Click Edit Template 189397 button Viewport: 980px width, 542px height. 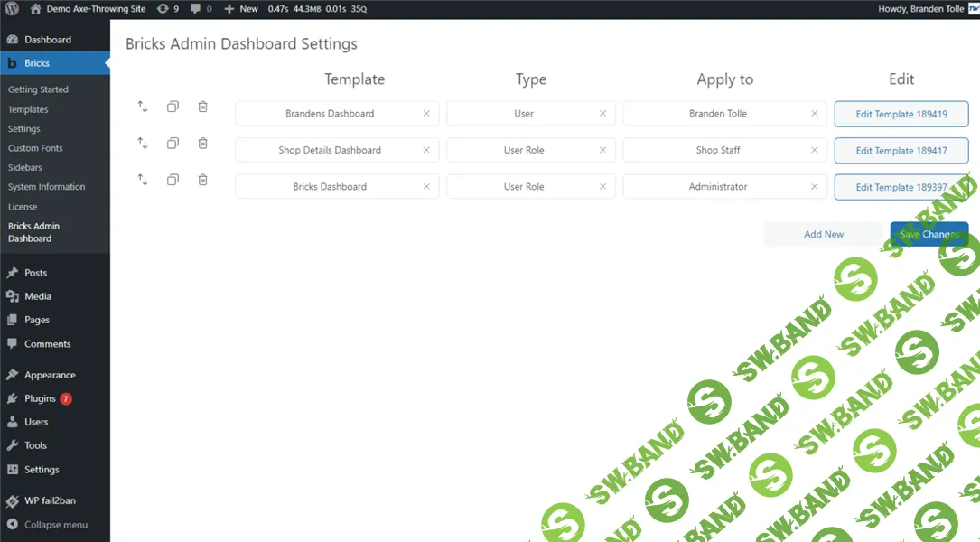pos(901,187)
